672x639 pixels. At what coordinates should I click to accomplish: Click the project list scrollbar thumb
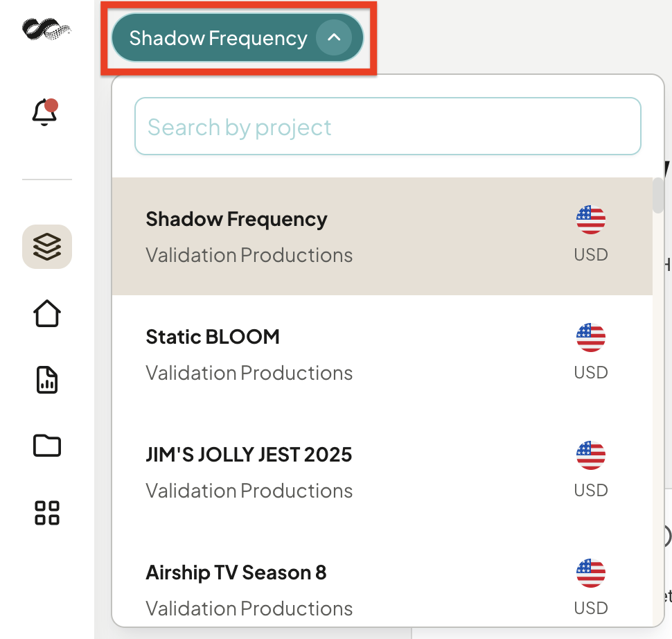pyautogui.click(x=658, y=195)
